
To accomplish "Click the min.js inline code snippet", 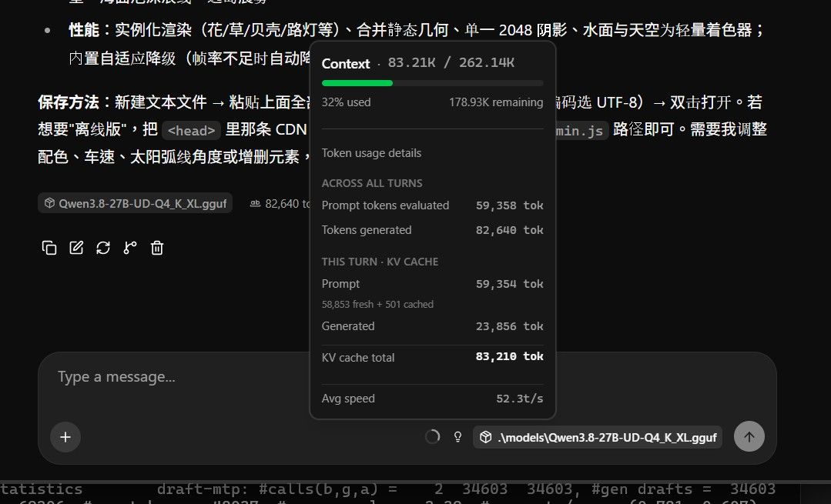I will click(x=581, y=130).
